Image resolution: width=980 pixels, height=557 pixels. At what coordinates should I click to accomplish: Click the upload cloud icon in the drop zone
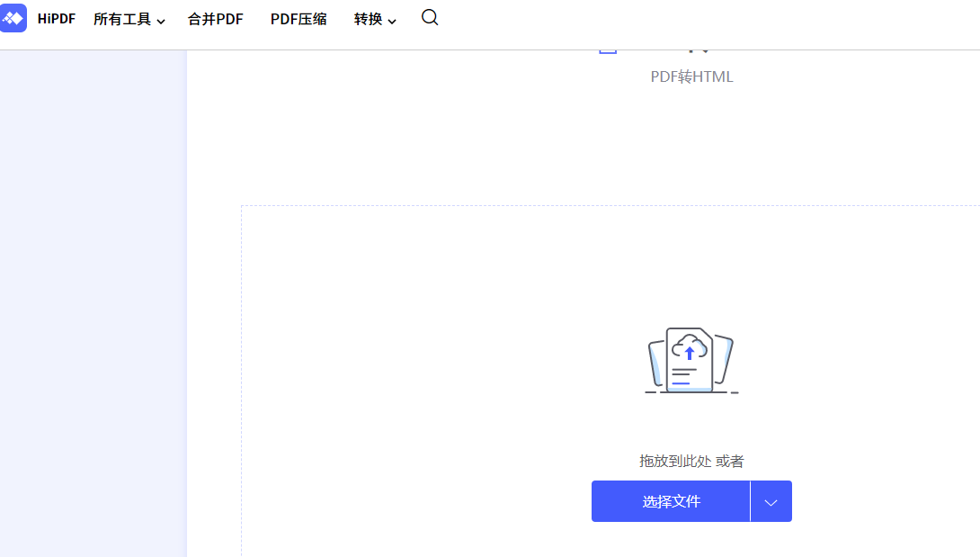point(690,346)
